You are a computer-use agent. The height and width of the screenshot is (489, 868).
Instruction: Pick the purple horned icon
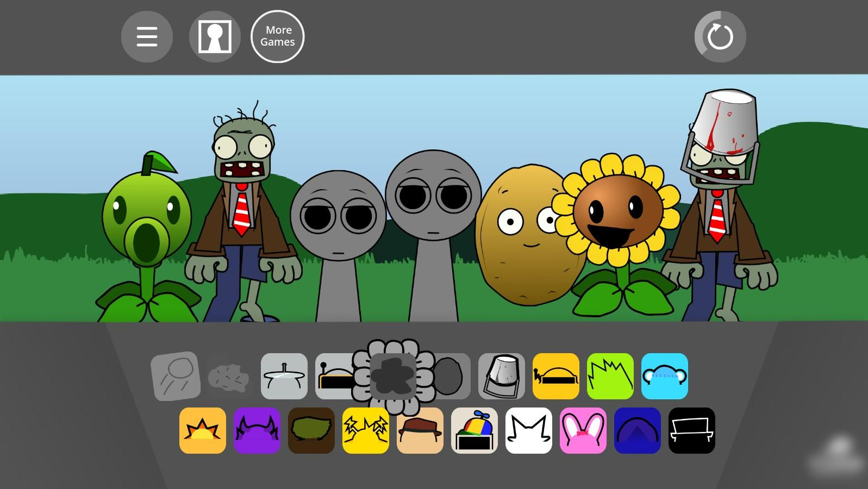point(257,430)
